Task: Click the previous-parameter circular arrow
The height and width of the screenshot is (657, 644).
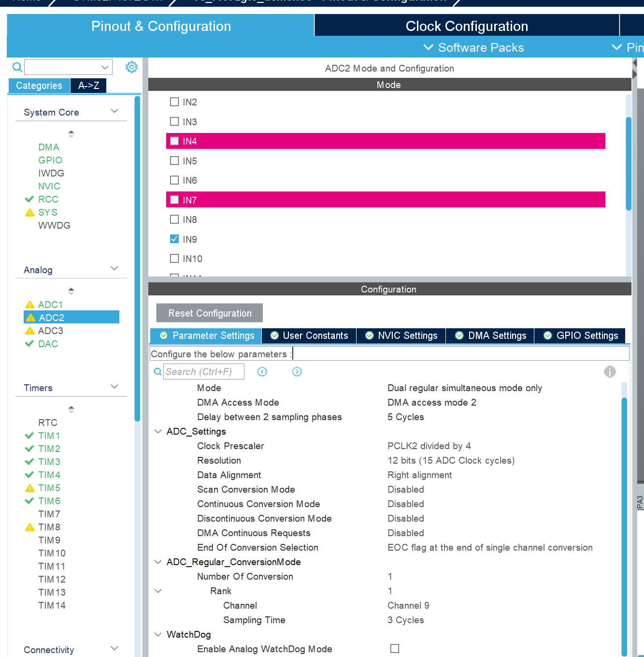Action: [x=262, y=372]
